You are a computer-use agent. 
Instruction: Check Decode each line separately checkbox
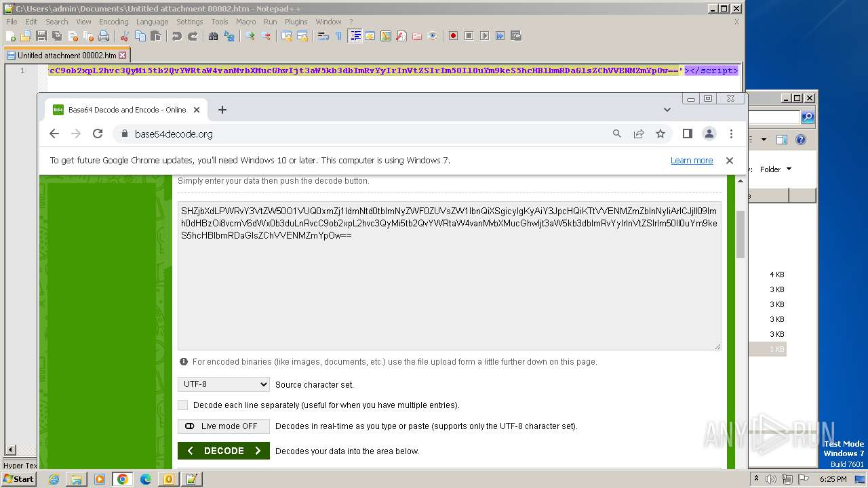click(182, 405)
